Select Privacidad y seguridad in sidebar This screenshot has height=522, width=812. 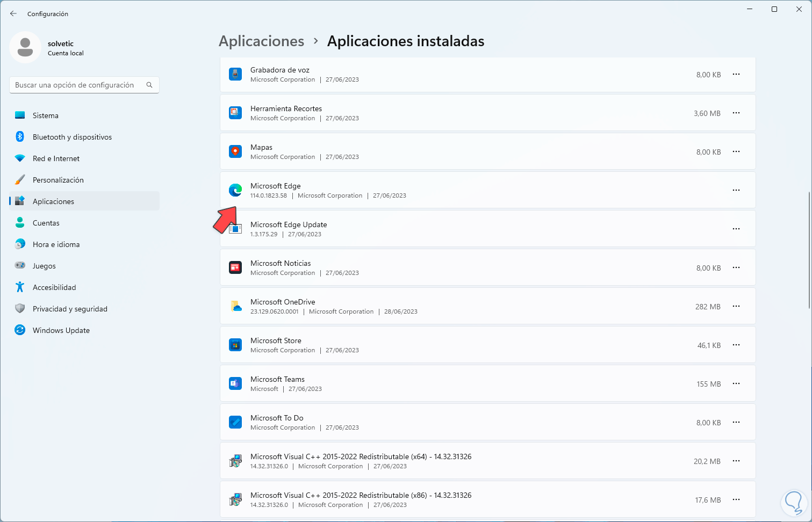click(x=70, y=309)
